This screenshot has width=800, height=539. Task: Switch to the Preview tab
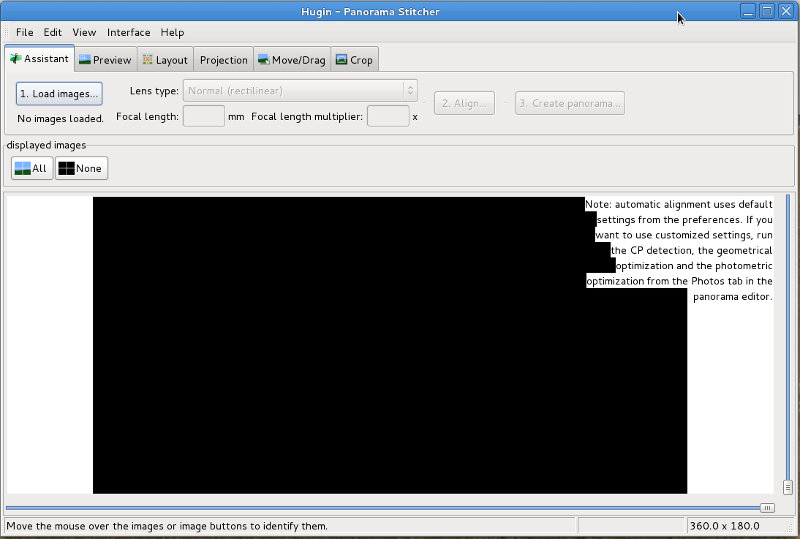point(106,60)
